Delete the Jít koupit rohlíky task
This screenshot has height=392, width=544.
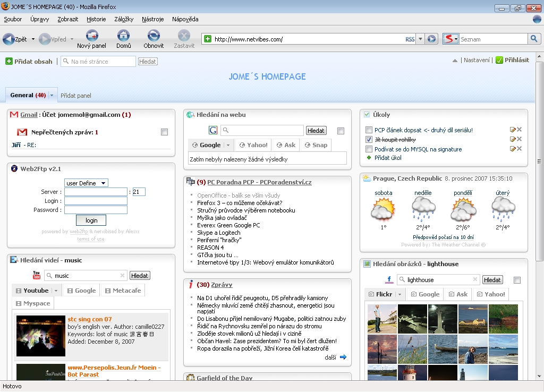520,139
